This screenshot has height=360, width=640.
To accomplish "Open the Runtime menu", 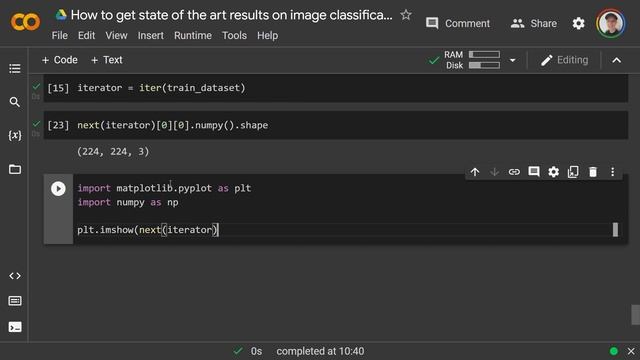I will (193, 36).
